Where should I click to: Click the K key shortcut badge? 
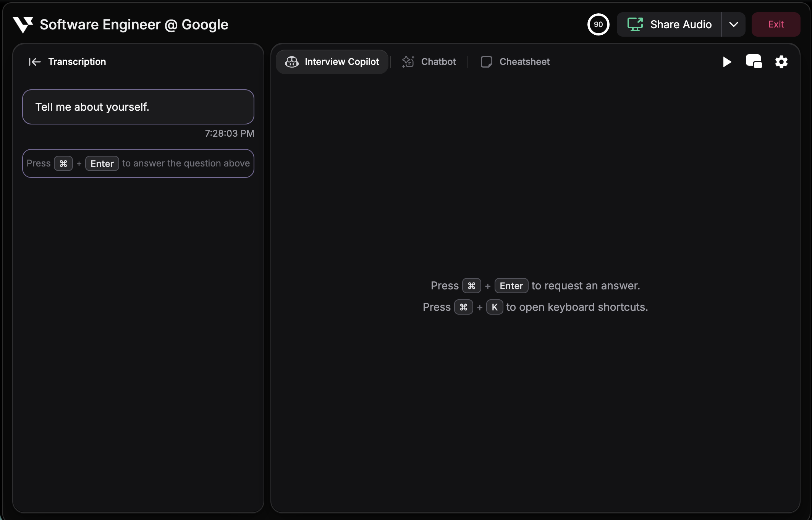coord(495,307)
